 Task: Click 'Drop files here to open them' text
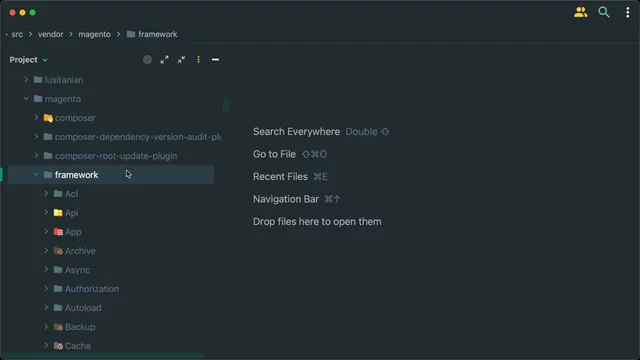(317, 222)
